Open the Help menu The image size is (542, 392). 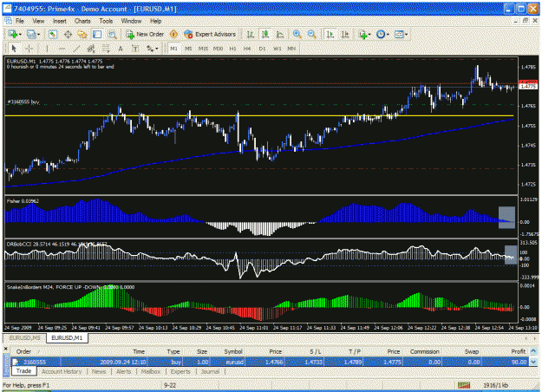click(x=155, y=21)
